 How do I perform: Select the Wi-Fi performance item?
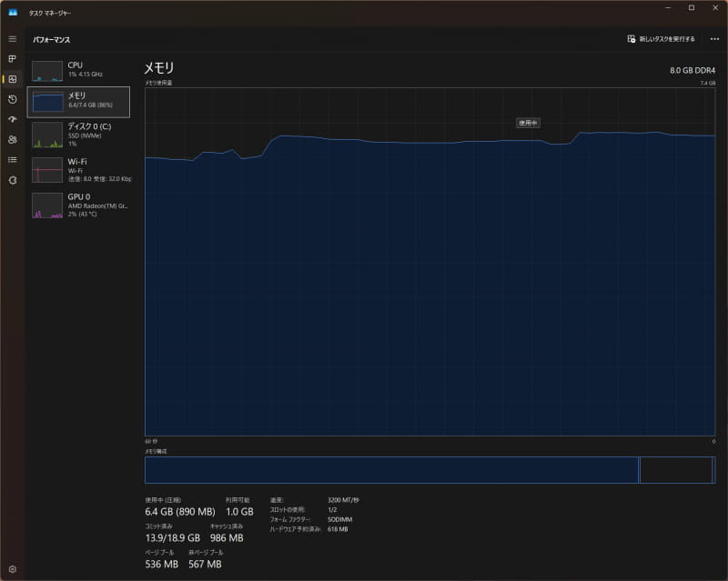click(78, 170)
